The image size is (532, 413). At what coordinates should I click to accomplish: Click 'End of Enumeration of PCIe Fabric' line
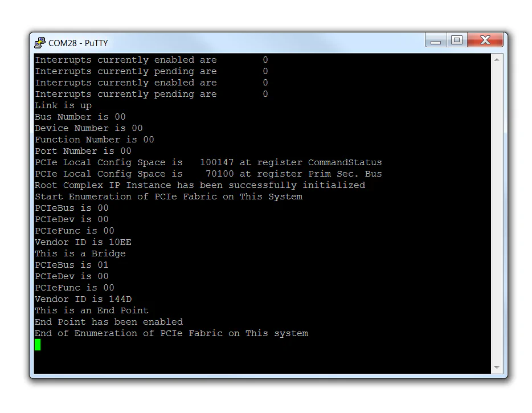click(171, 333)
